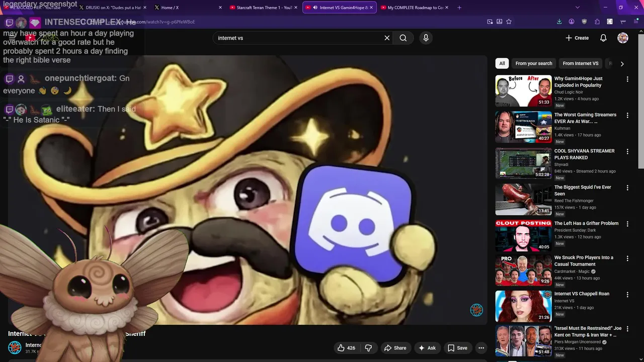Open the extensions puzzle piece menu
The width and height of the screenshot is (644, 362).
click(x=597, y=22)
